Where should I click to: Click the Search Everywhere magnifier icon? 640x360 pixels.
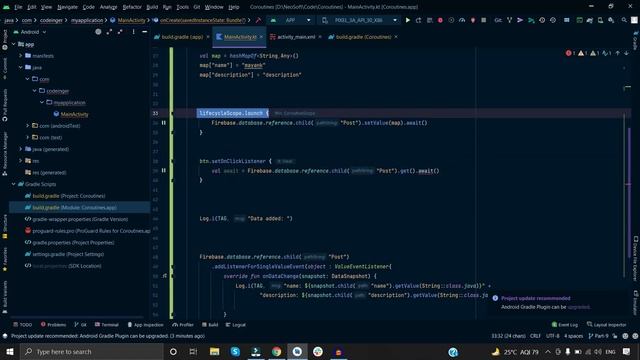pos(624,20)
